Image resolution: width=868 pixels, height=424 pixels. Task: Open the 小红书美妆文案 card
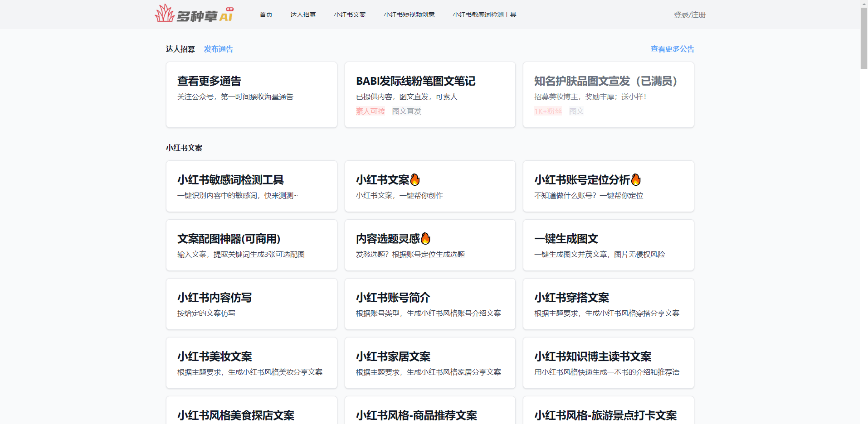point(251,363)
